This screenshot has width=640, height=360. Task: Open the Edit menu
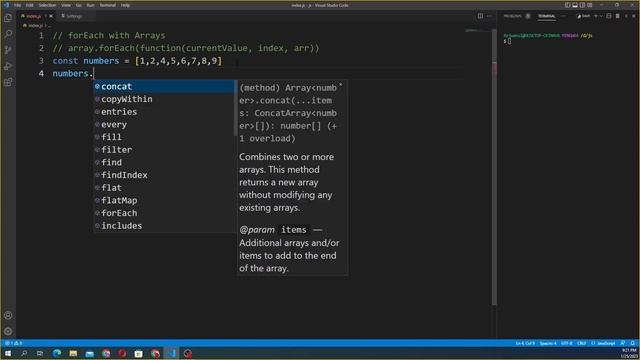tap(30, 5)
